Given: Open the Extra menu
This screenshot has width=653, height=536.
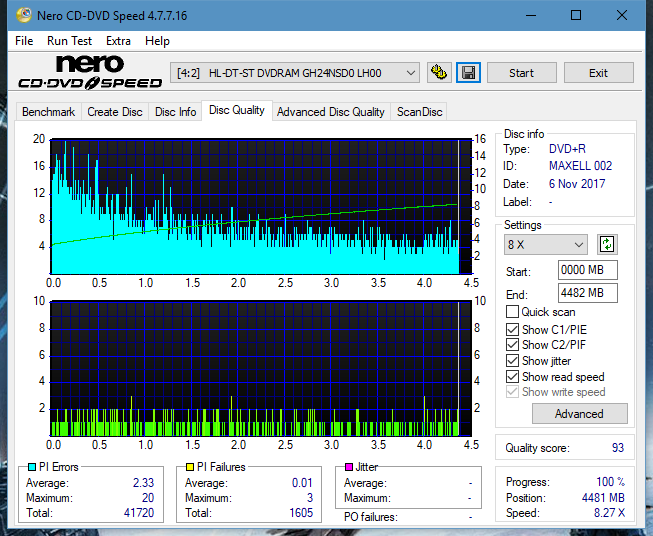Looking at the screenshot, I should coord(118,41).
